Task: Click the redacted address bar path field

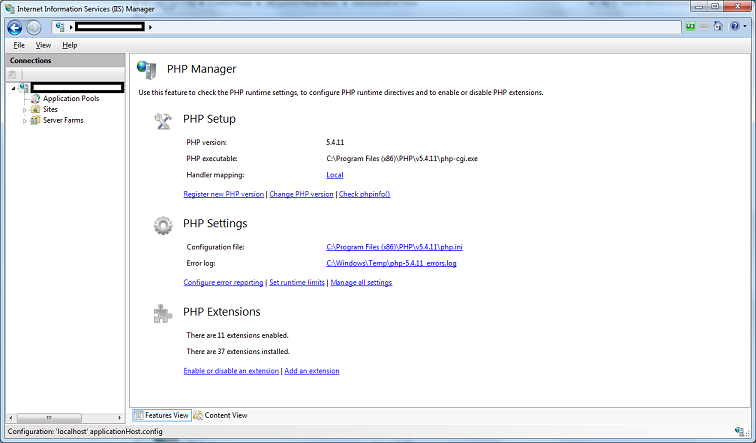Action: 110,27
